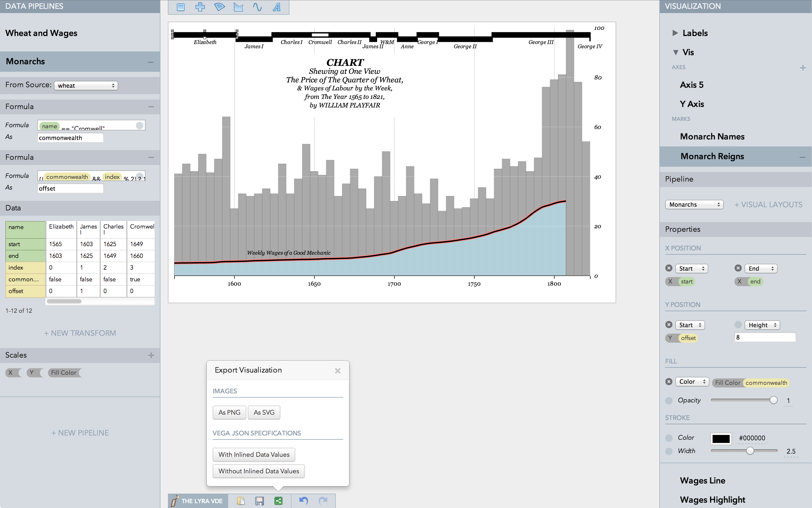This screenshot has width=812, height=508.
Task: Click the undo arrow icon
Action: pyautogui.click(x=304, y=500)
